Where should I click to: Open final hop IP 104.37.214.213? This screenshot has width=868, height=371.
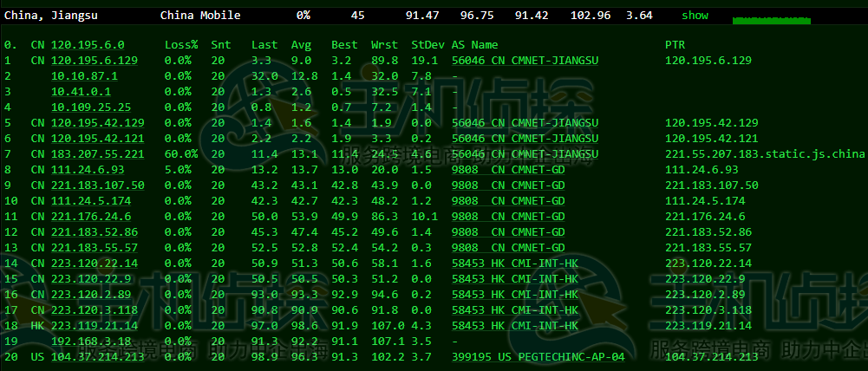(97, 357)
